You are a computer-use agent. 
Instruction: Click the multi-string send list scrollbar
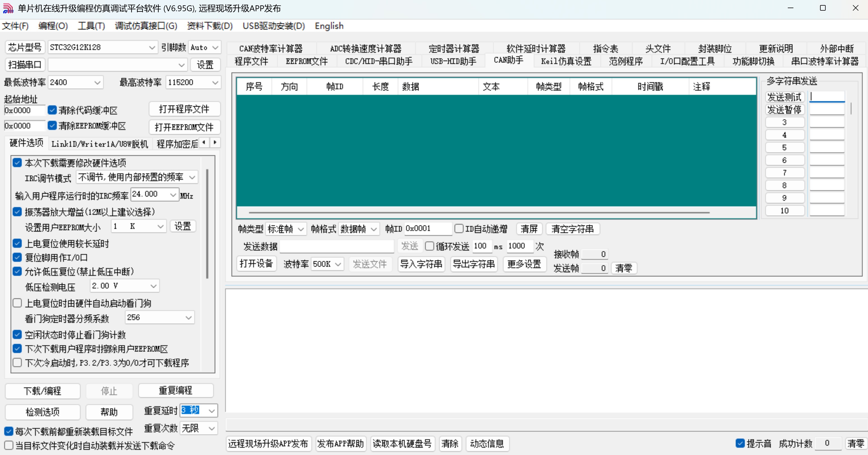(851, 109)
